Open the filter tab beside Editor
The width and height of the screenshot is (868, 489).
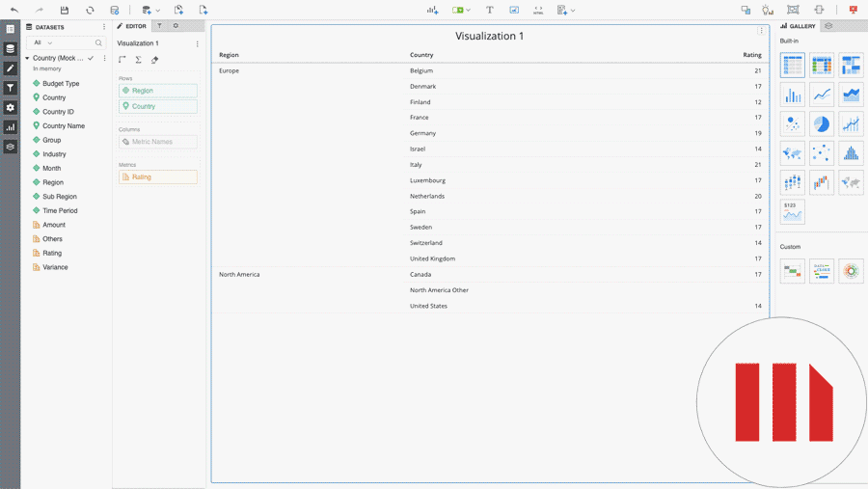pos(160,26)
